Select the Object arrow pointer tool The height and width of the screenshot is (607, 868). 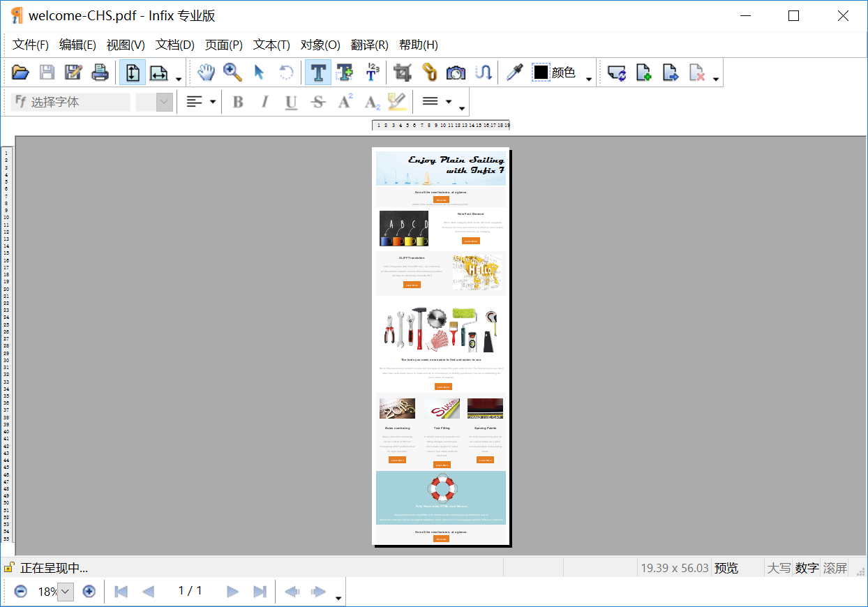pyautogui.click(x=260, y=73)
